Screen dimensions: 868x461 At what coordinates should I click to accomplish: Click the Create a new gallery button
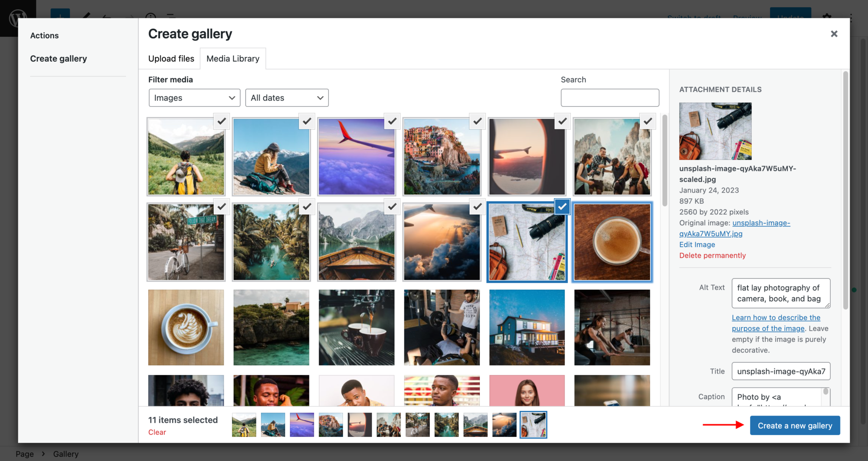click(795, 425)
